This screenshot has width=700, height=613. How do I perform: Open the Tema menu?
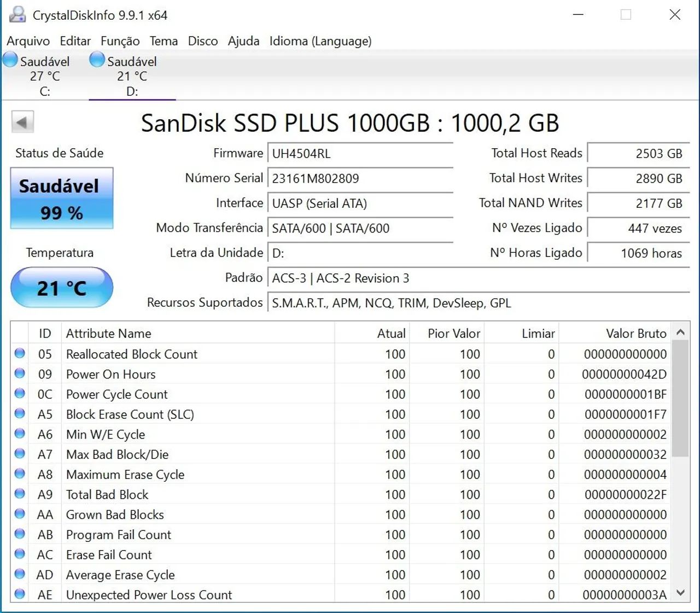pos(164,41)
